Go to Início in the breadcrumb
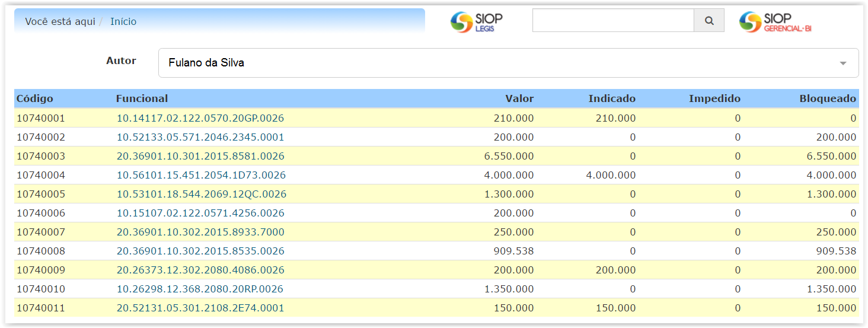The image size is (868, 328). [123, 21]
